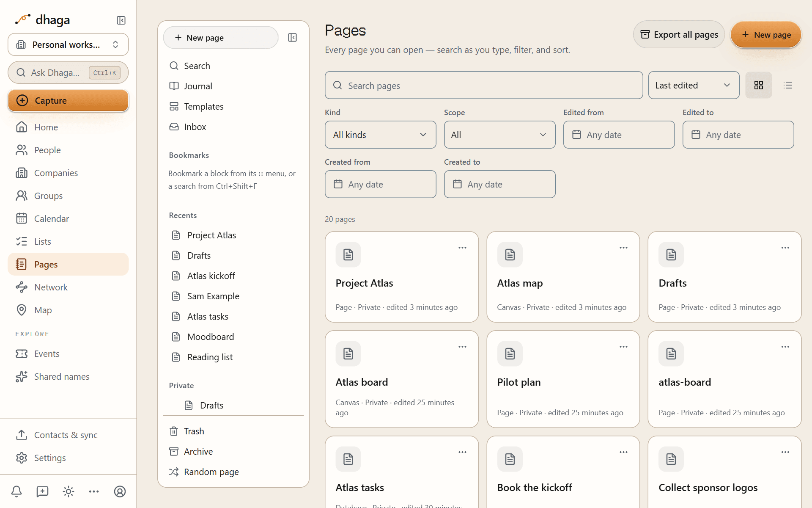Open the Personal workspace switcher
The image size is (812, 508).
point(68,44)
